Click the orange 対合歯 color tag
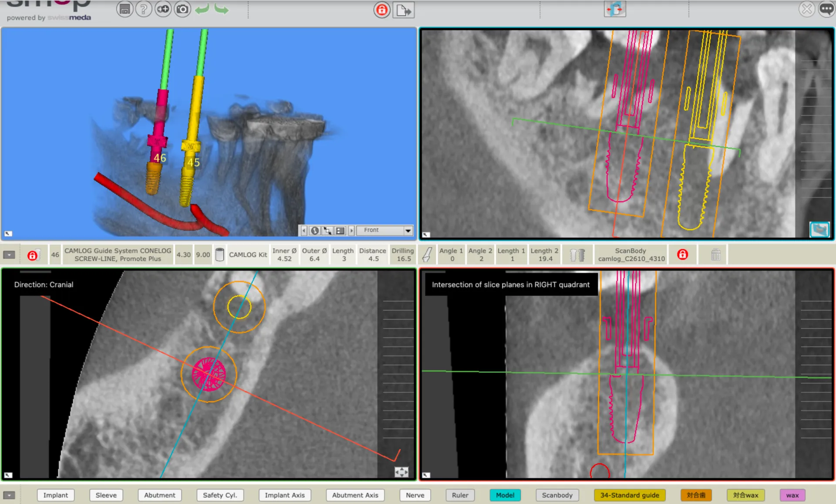 pos(696,495)
